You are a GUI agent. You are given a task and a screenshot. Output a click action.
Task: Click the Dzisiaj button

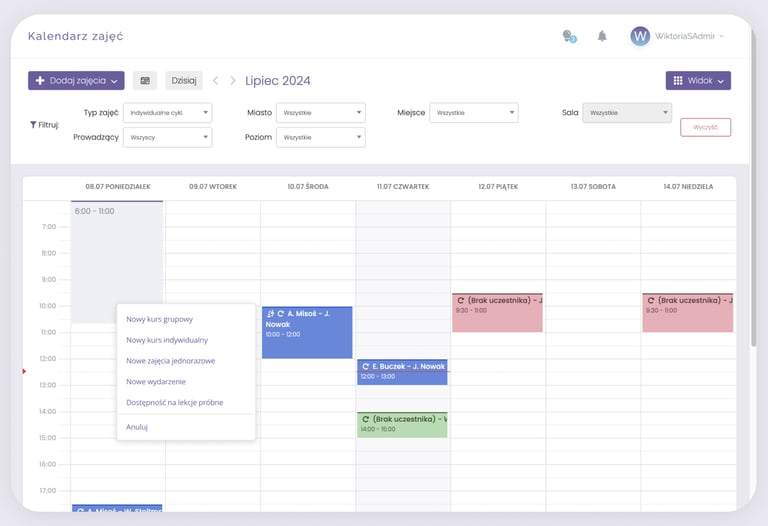click(x=184, y=80)
